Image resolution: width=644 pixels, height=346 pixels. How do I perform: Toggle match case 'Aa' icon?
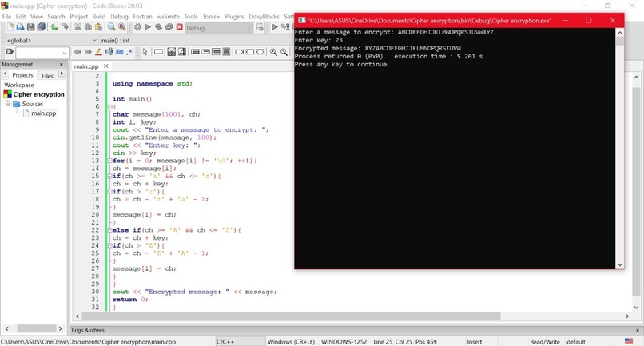click(120, 52)
